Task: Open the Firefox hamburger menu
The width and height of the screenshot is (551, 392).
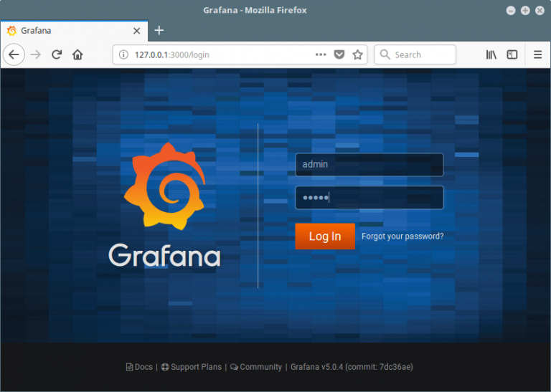Action: click(x=537, y=54)
